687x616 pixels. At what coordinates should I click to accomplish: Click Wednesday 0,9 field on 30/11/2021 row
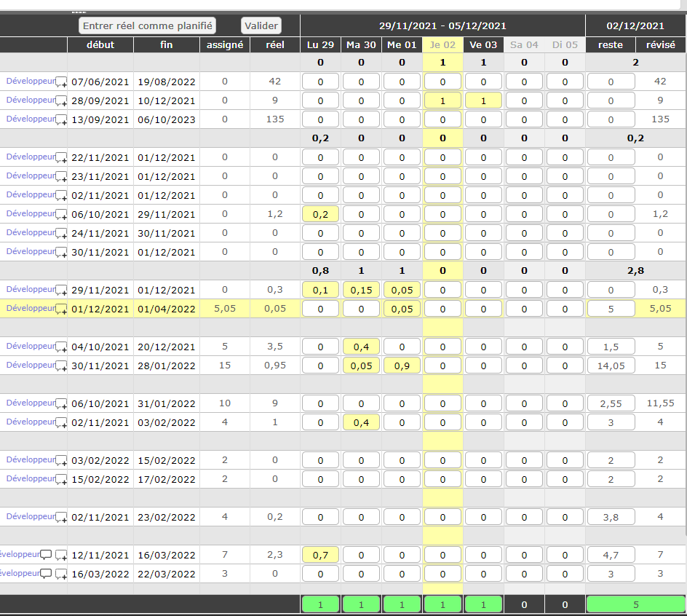pos(402,366)
